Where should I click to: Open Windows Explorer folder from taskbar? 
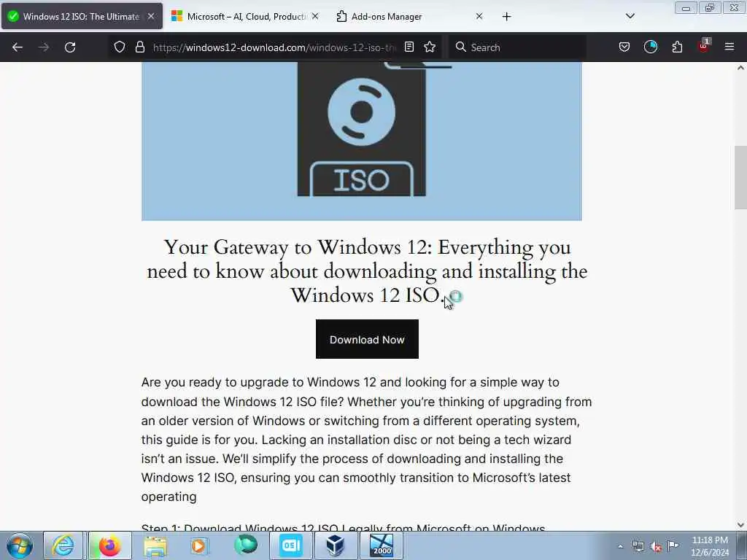point(155,545)
